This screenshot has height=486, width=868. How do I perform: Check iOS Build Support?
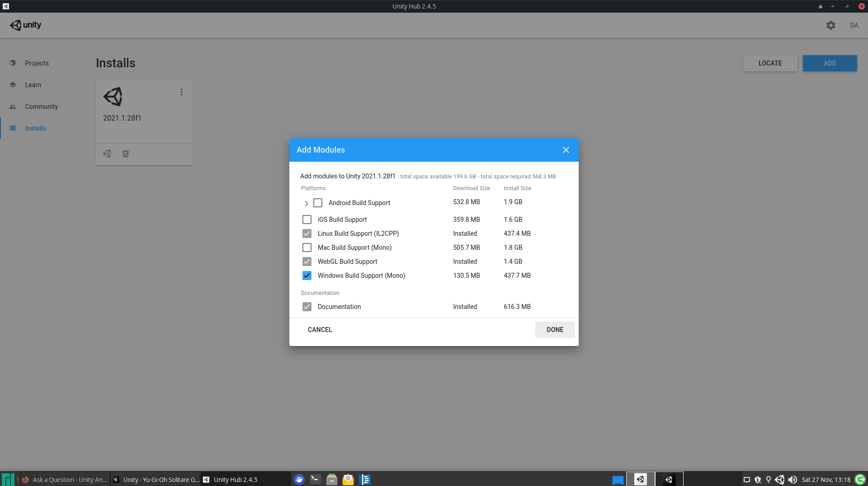pos(307,220)
